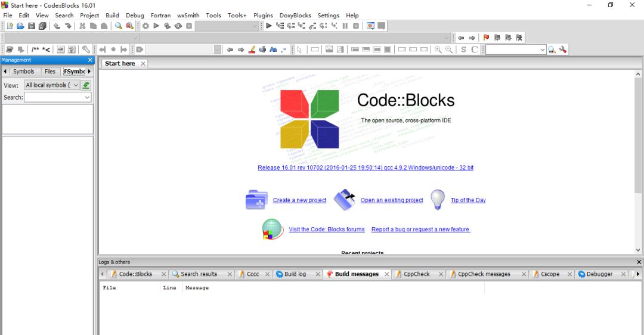Click the debugger Pause icon
Screen dimensions: 644x335
coord(345,26)
